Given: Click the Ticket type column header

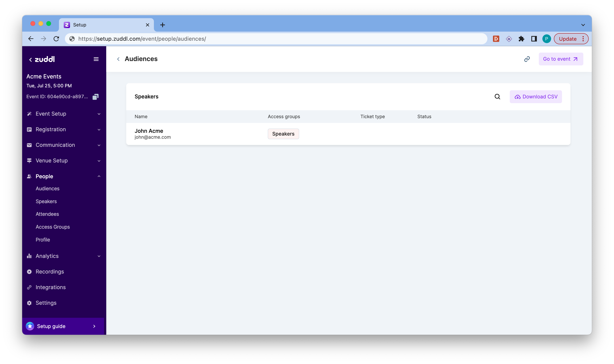Looking at the screenshot, I should 372,117.
